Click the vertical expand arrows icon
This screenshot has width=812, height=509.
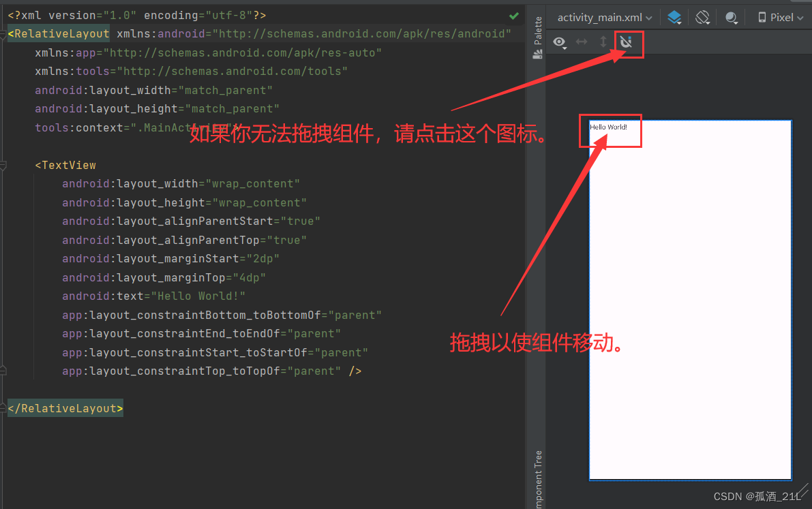[603, 42]
